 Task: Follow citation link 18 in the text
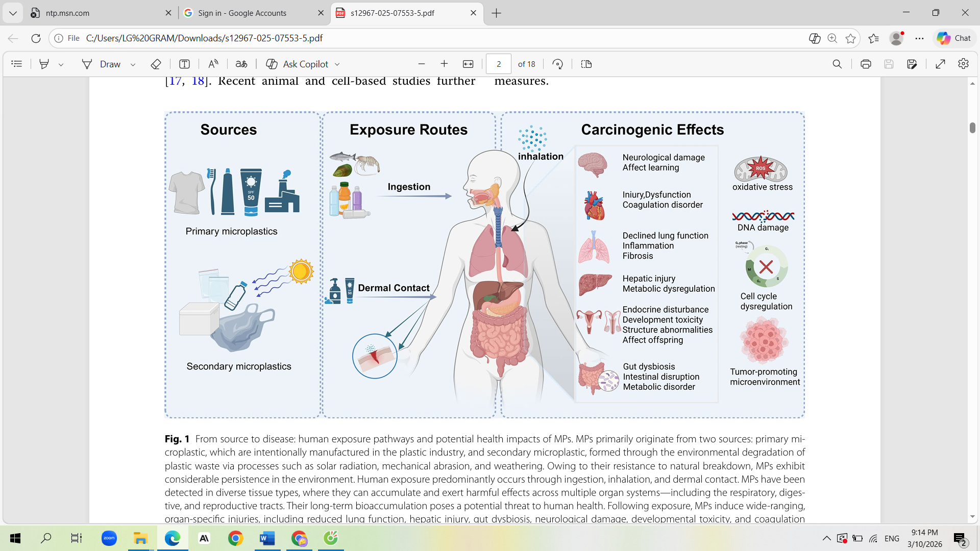[x=198, y=81]
